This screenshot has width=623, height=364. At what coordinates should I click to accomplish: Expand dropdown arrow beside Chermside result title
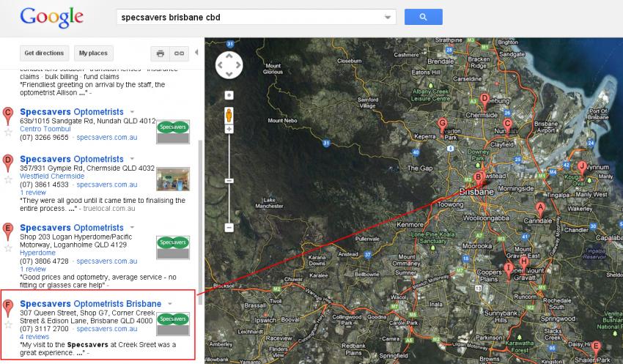click(x=133, y=159)
